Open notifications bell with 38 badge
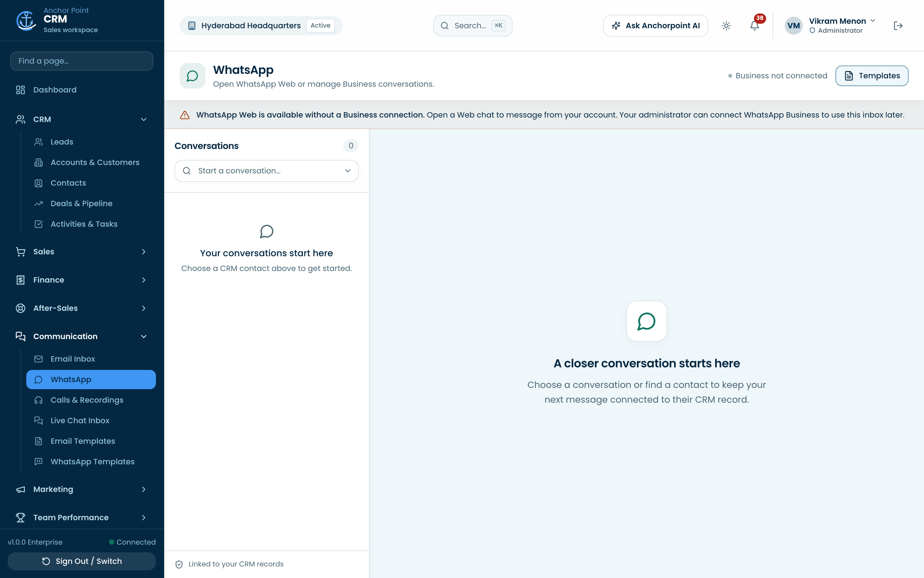The image size is (924, 578). 755,26
